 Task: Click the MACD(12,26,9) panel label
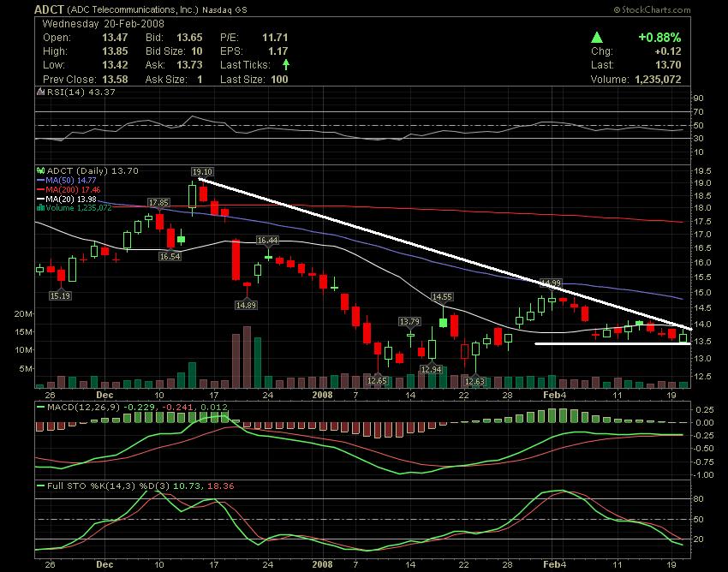[83, 408]
